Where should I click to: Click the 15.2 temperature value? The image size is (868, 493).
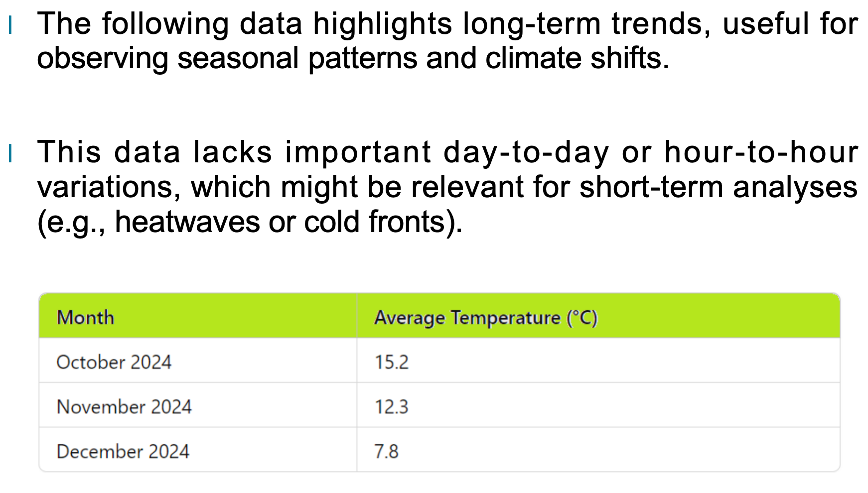point(392,362)
